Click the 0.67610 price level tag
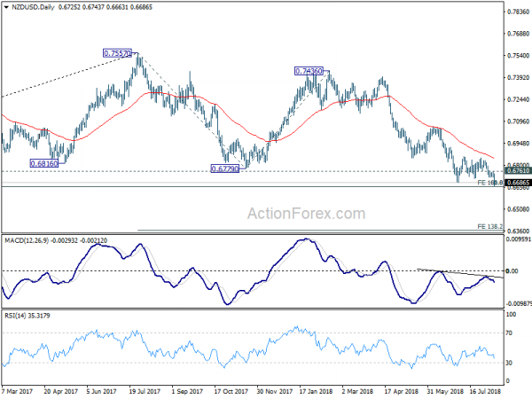The image size is (532, 399). point(518,170)
